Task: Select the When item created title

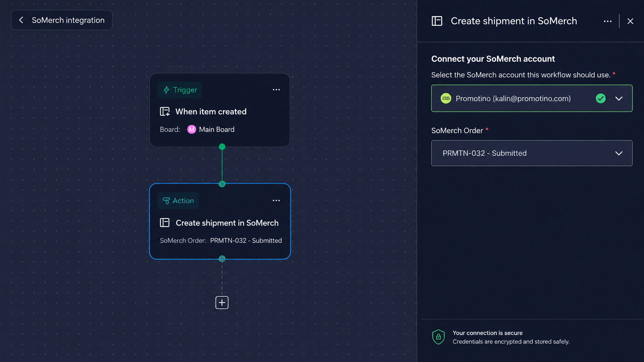Action: pos(211,112)
